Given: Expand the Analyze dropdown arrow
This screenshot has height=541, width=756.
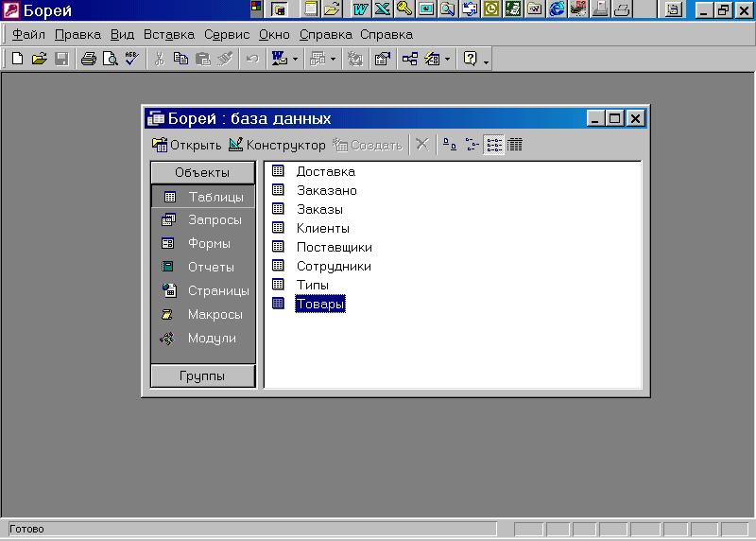Looking at the screenshot, I should (x=334, y=60).
